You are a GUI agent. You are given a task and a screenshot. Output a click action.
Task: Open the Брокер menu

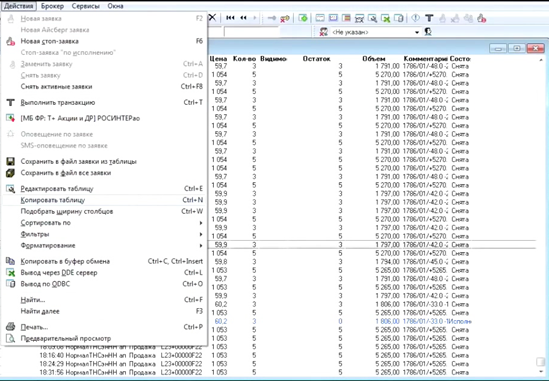[x=52, y=6]
